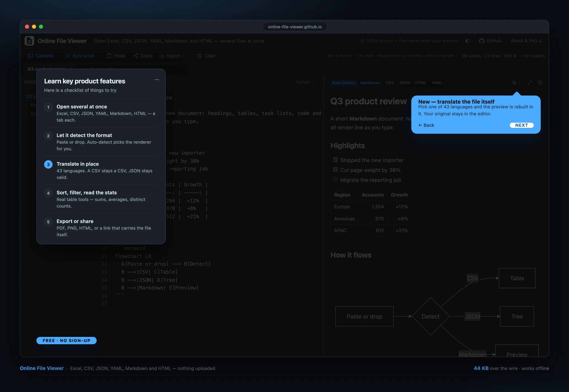Image resolution: width=569 pixels, height=392 pixels.
Task: Switch to the JSON format tab
Action: tap(404, 83)
